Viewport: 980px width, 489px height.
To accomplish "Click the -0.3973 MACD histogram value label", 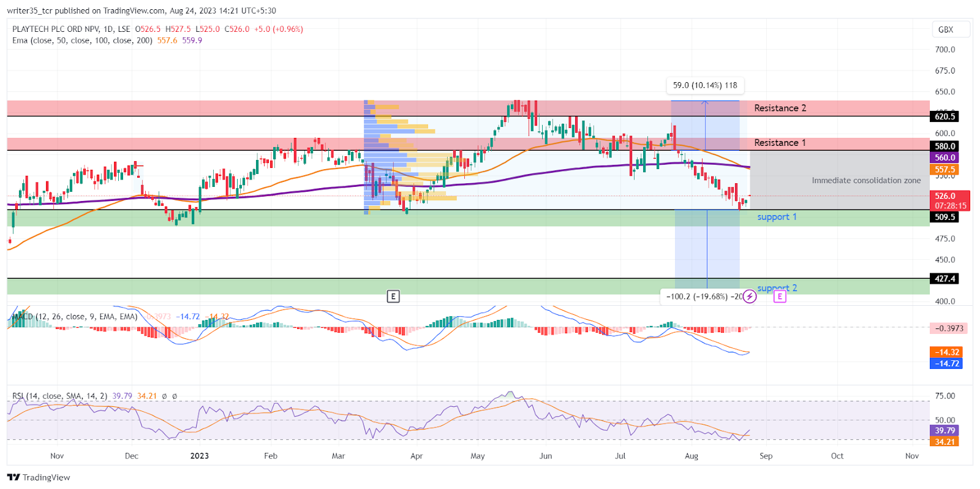I will coord(949,328).
